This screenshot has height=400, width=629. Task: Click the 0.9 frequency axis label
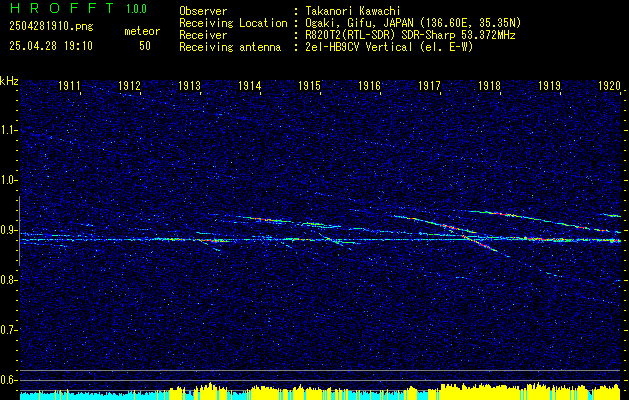pos(8,230)
